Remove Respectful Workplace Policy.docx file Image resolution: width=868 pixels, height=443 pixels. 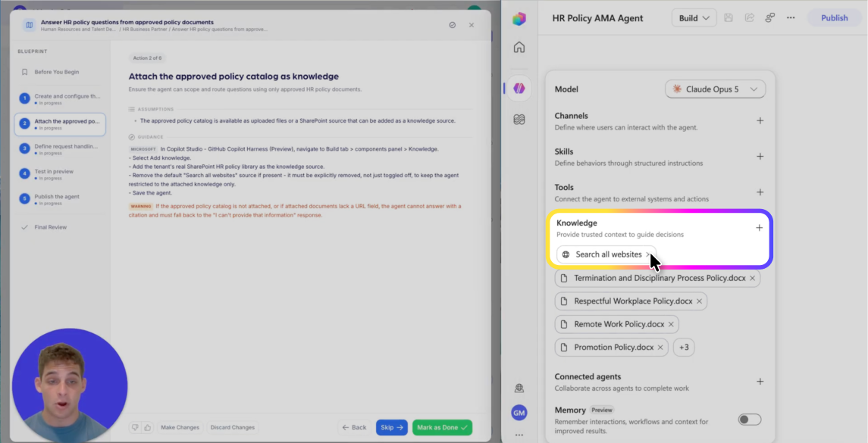[x=699, y=301]
